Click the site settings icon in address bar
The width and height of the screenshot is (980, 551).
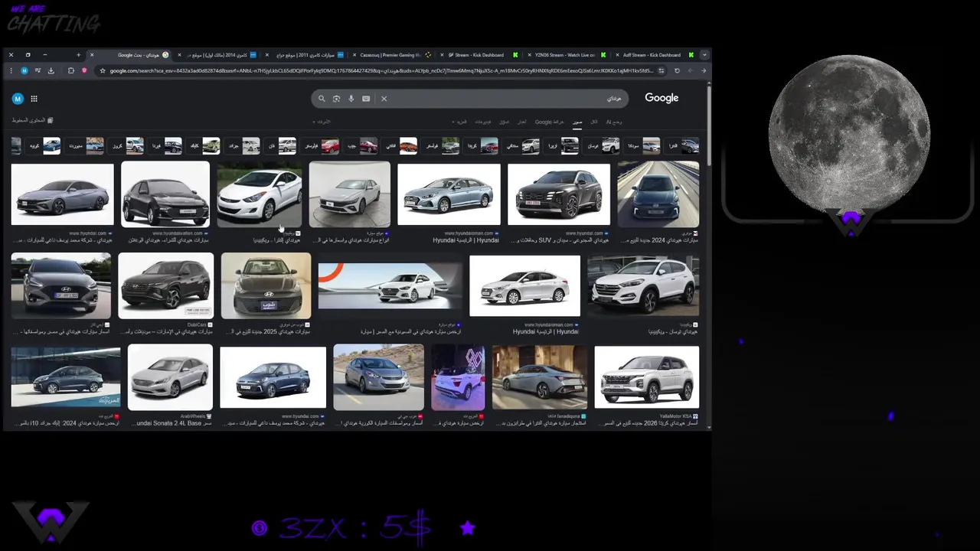coord(661,70)
